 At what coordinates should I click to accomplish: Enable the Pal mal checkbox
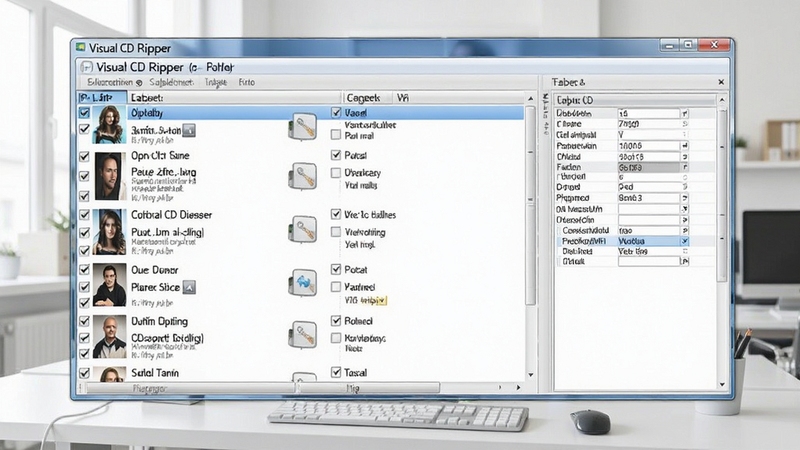[336, 135]
